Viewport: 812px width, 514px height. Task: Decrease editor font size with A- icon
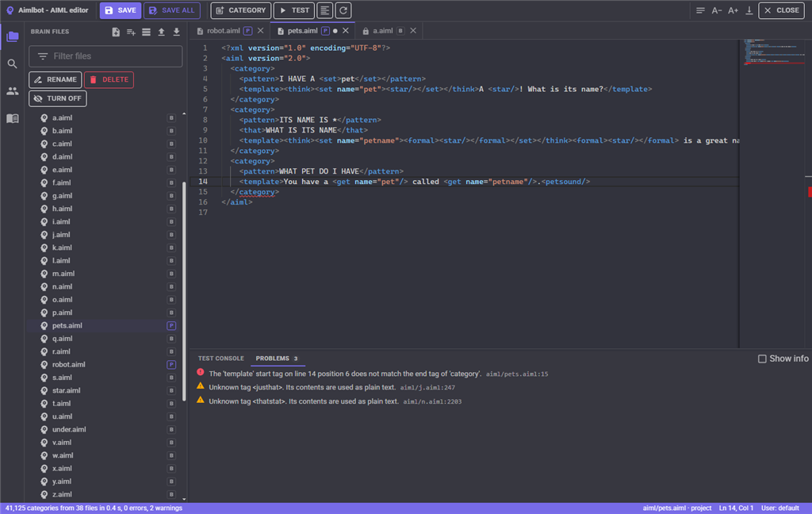coord(717,10)
